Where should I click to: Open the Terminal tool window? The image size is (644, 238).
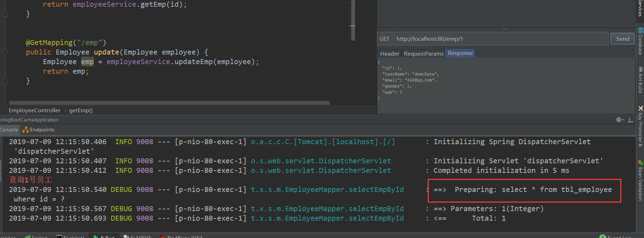click(70, 236)
